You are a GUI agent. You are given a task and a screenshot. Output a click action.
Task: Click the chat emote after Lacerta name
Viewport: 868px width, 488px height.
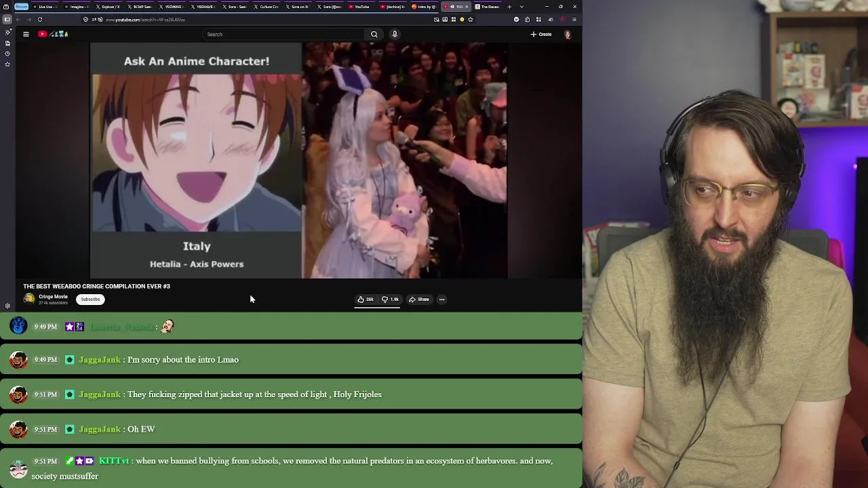coord(167,327)
